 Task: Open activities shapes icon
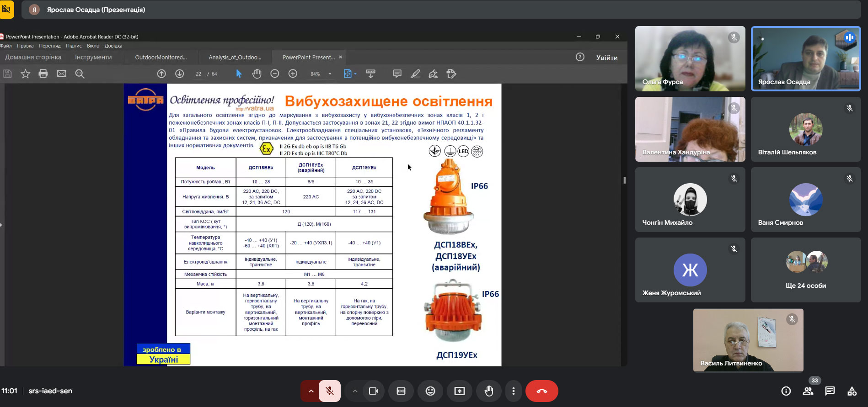(852, 391)
